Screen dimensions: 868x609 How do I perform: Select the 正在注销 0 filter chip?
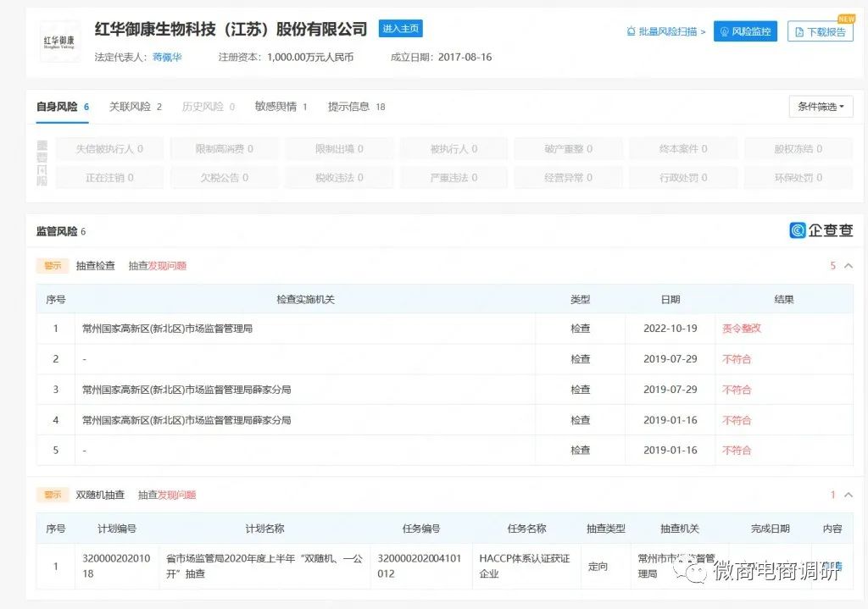(x=109, y=178)
